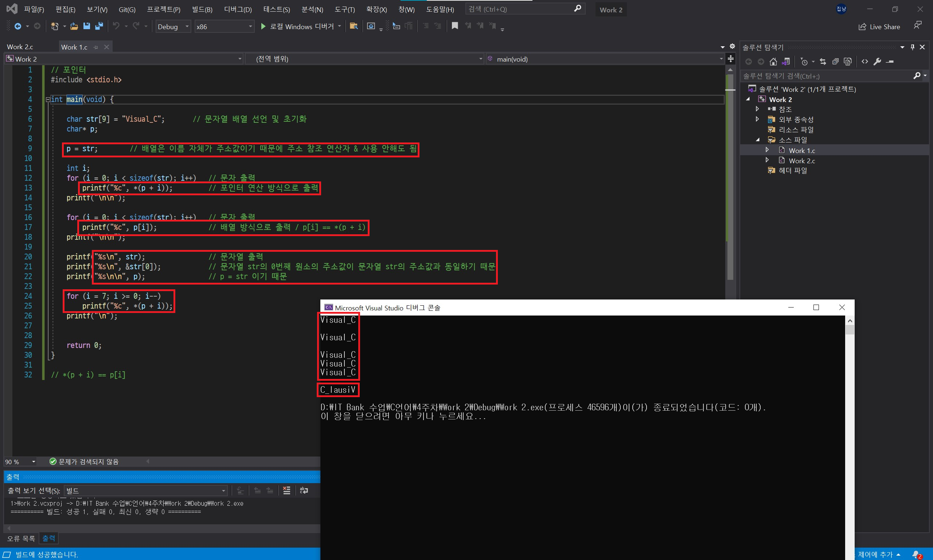Expand the Work 2.c tree node
Viewport: 933px width, 560px height.
click(767, 160)
